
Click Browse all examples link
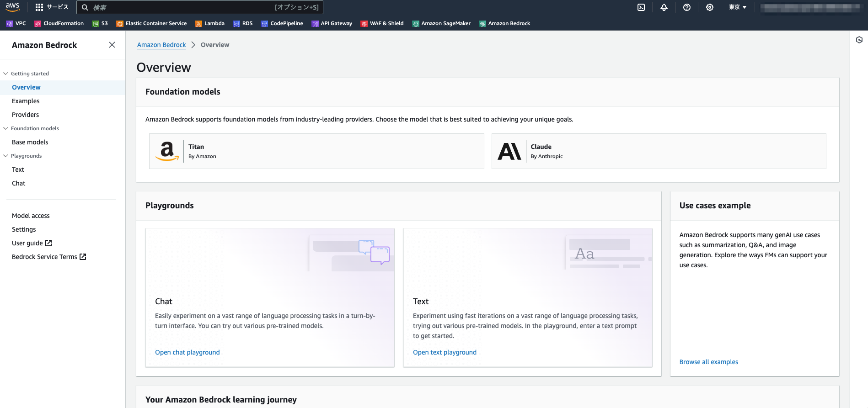tap(708, 362)
